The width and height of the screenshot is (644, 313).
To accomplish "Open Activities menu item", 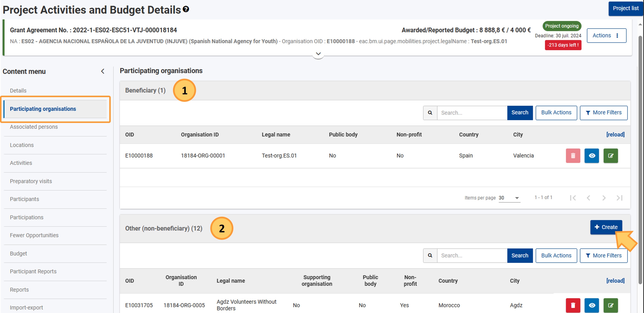I will click(21, 163).
